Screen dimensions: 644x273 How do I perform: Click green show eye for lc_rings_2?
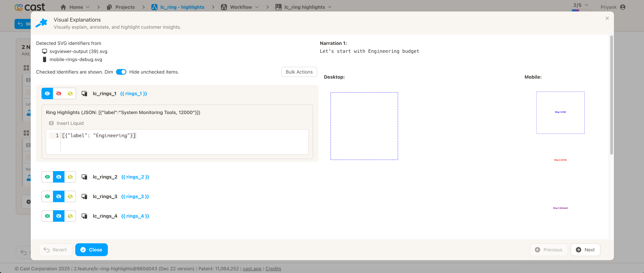47,177
